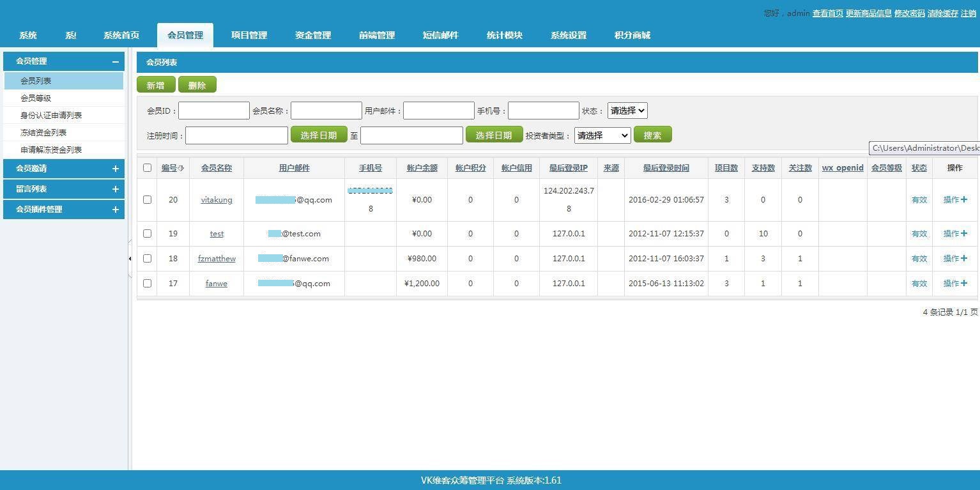
Task: Collapse sidebar using the splitter arrow
Action: click(x=130, y=259)
